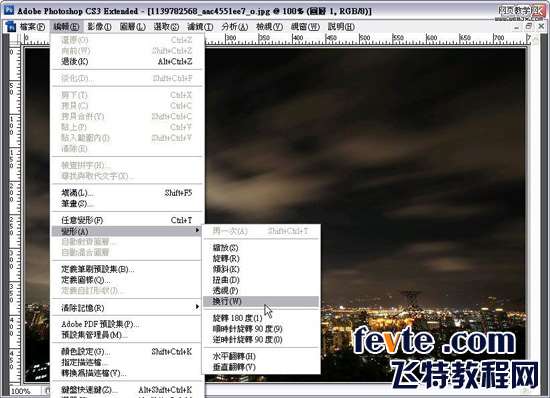Open the 檢視(V) View menu
Viewport: 550px width, 398px height.
coord(269,27)
